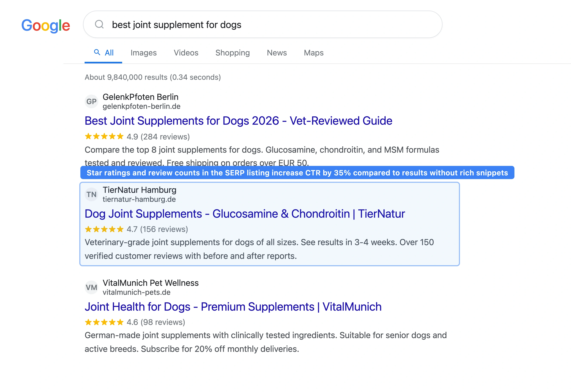Viewport: 571px width, 392px height.
Task: Click the TN favicon for TierNatur Hamburg
Action: coord(91,194)
